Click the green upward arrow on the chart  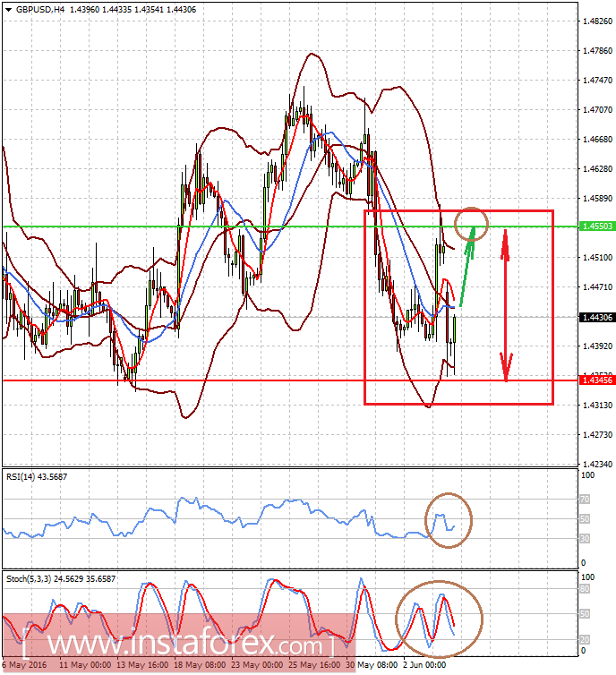467,266
